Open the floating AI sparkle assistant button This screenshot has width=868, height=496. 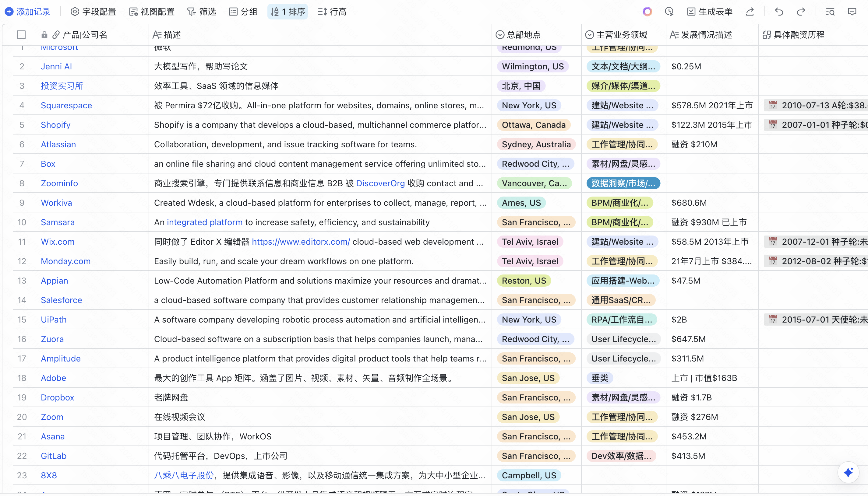(848, 472)
